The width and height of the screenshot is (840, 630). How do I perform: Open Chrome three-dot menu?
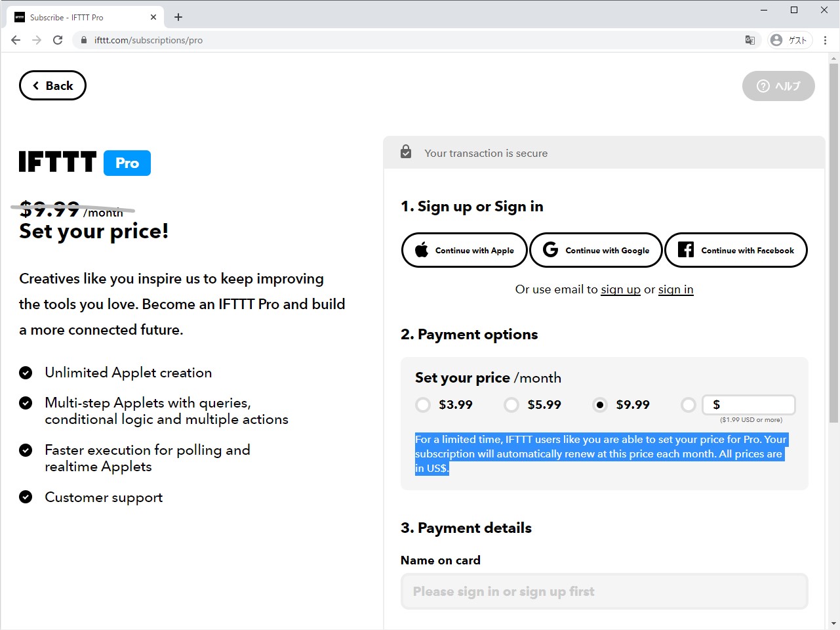coord(825,40)
